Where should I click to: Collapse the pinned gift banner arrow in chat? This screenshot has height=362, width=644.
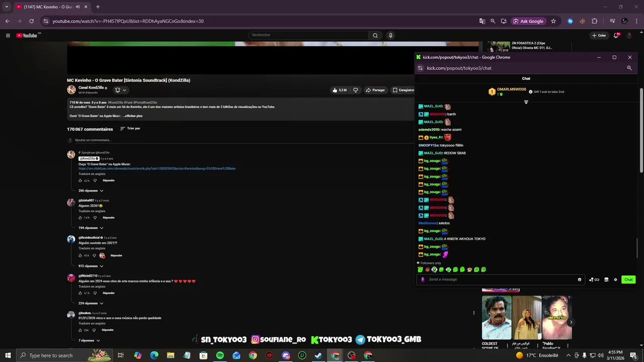point(526,102)
